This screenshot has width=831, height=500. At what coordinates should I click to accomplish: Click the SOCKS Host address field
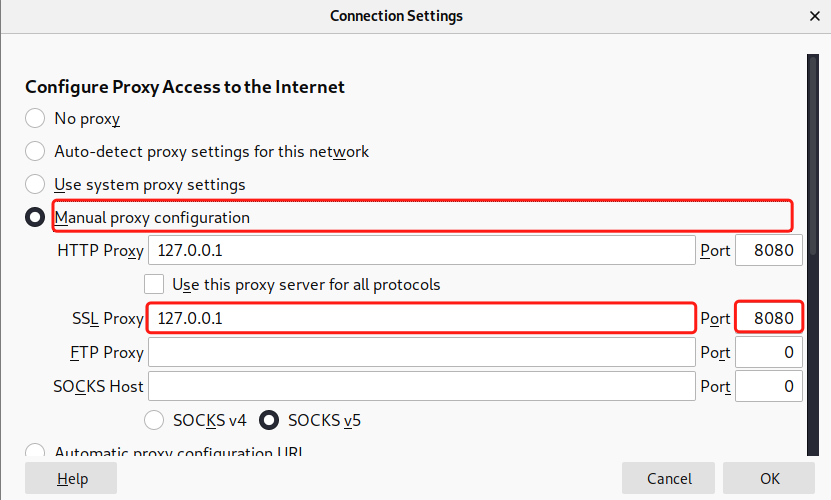(421, 386)
